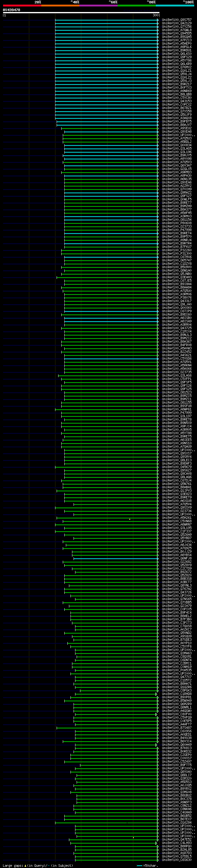Select hit UniRef100_B9RDU1
197x868 pixels.
point(177,50)
